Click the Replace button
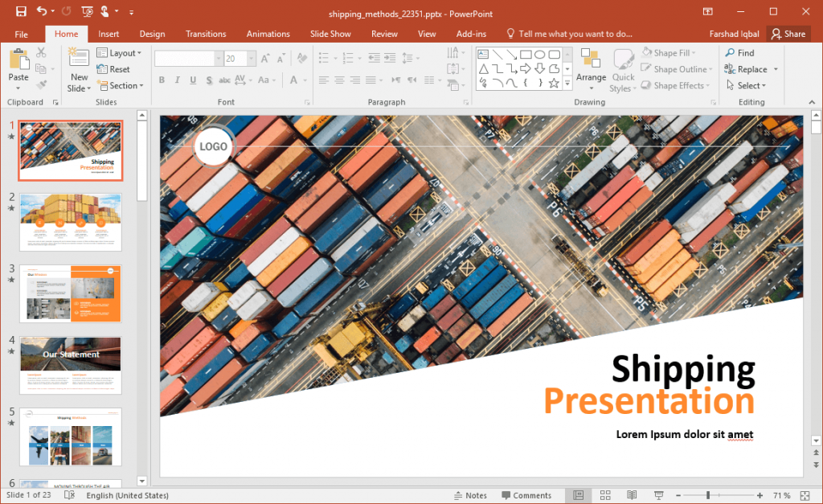This screenshot has width=823, height=504. [x=751, y=69]
